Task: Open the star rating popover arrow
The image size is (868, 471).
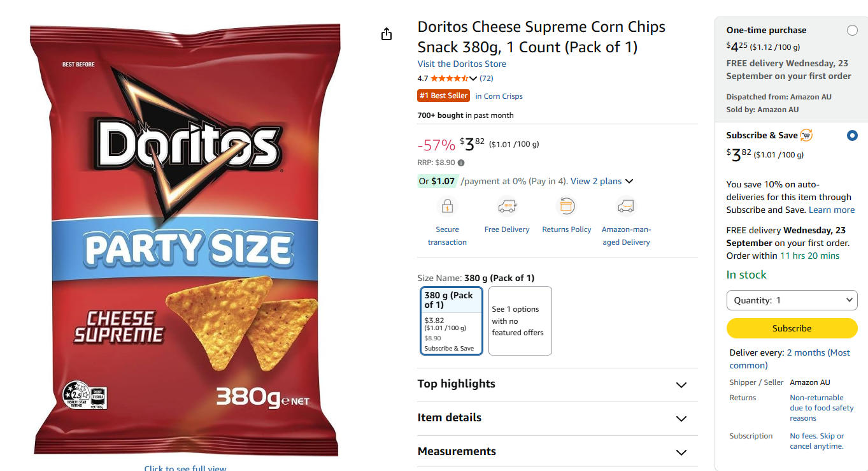Action: [x=473, y=78]
